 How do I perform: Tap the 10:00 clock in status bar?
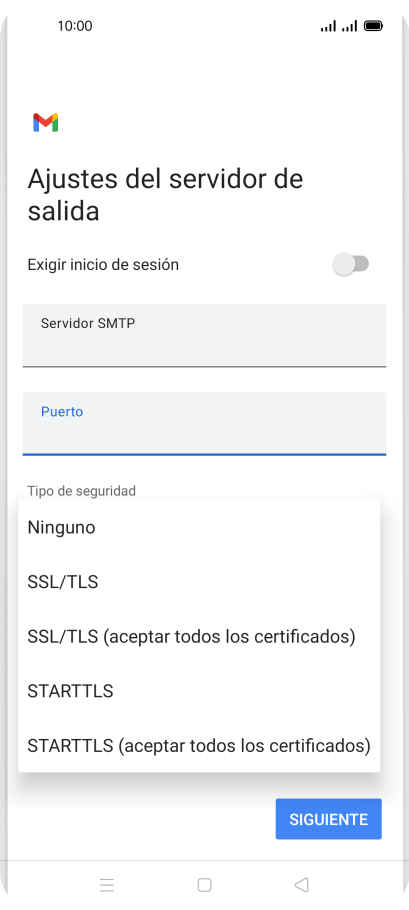point(75,26)
